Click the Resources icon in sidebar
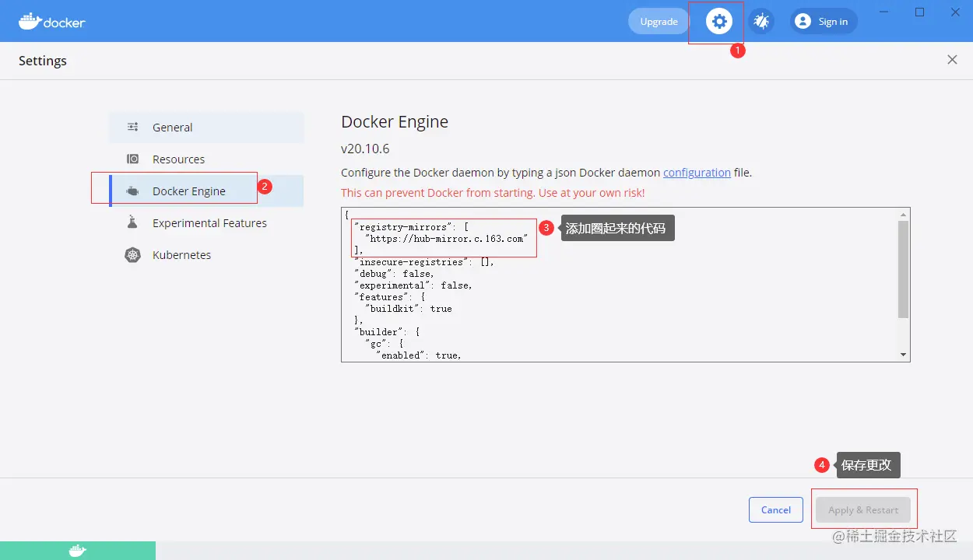Image resolution: width=973 pixels, height=560 pixels. (133, 159)
